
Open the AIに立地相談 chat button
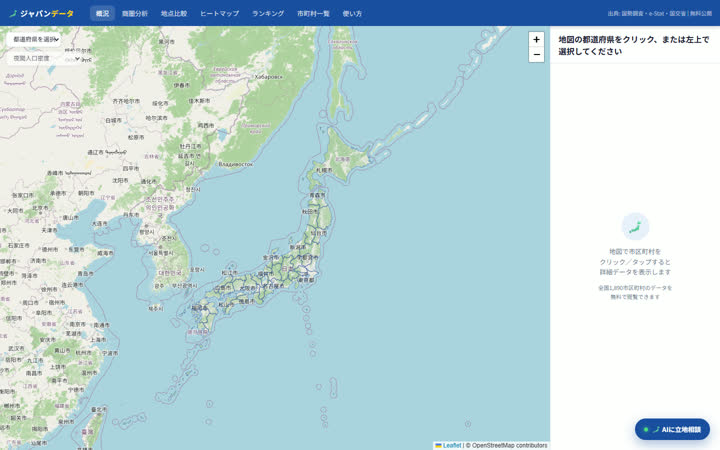click(673, 429)
